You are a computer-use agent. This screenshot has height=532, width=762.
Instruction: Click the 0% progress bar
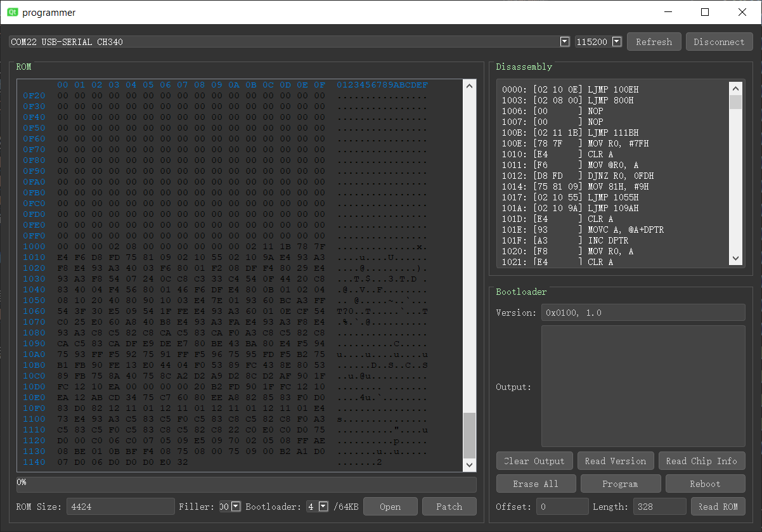coord(247,484)
